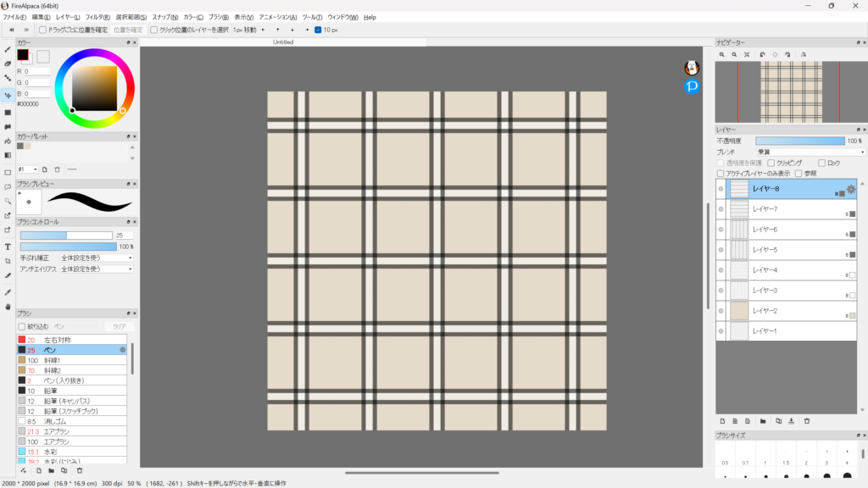Enable the クリッピング checkbox
Screen dimensions: 868x488
tap(771, 163)
